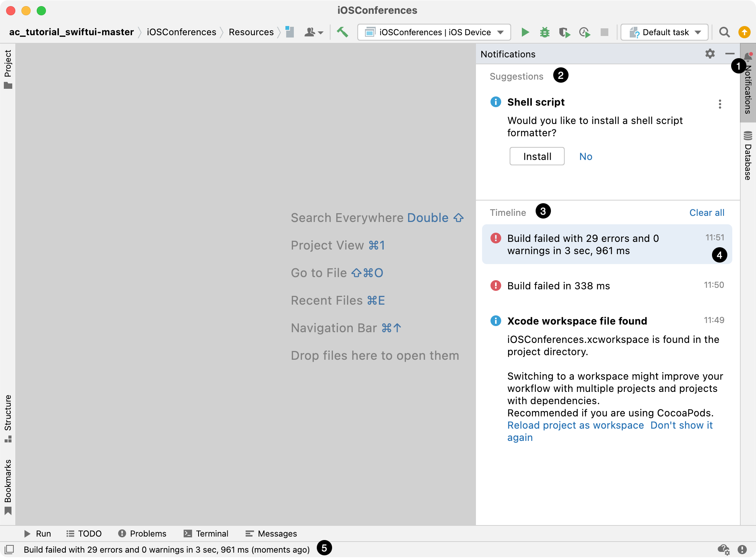Click info icon beside Xcode workspace notification
756x558 pixels.
tap(495, 321)
